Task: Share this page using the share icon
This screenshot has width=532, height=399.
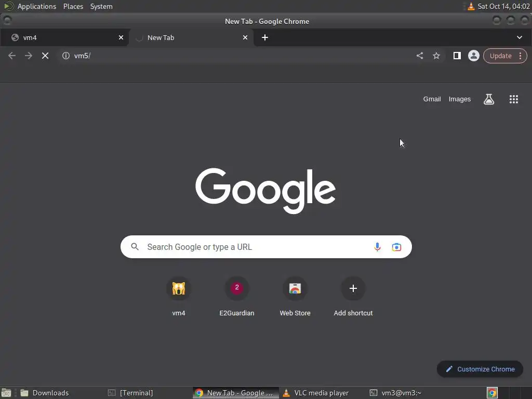Action: coord(420,56)
